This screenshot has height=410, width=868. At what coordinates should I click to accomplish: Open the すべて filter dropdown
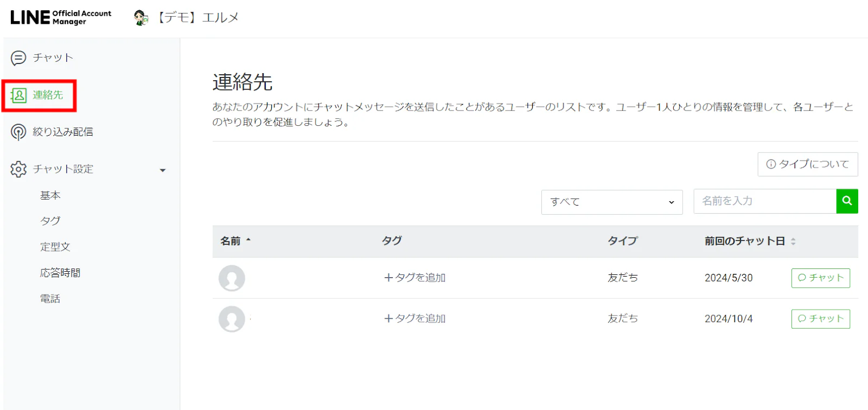[612, 202]
